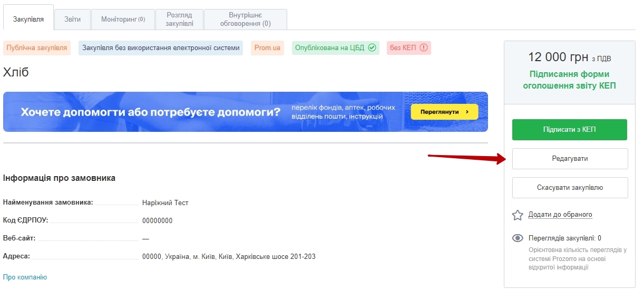The height and width of the screenshot is (299, 644).
Task: Switch to the Звіти tab
Action: pyautogui.click(x=73, y=20)
